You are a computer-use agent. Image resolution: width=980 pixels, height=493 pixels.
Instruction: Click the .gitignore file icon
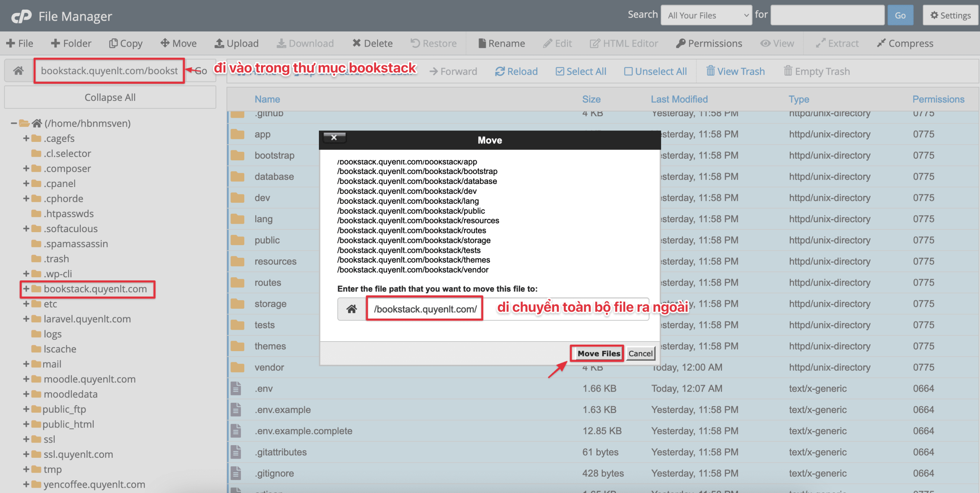[x=236, y=473]
